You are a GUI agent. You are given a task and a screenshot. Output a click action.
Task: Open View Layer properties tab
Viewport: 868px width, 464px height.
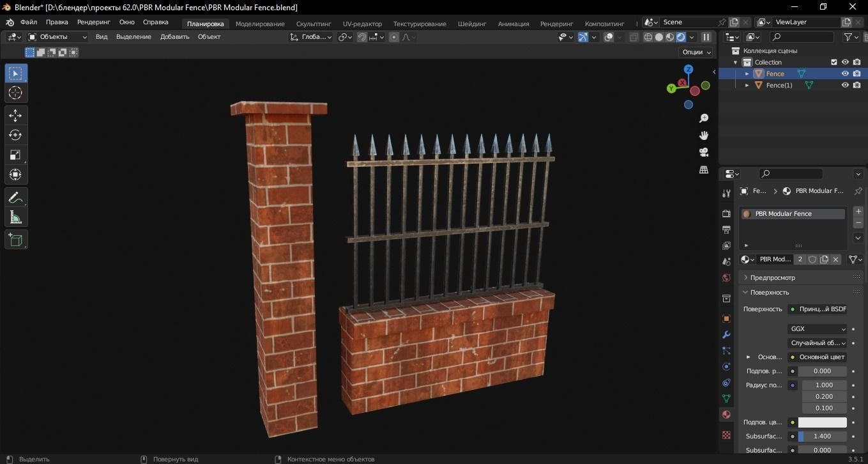[726, 245]
